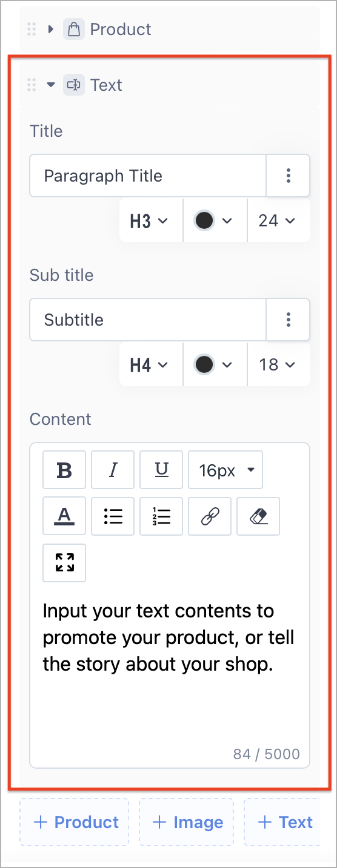The height and width of the screenshot is (868, 337).
Task: Collapse the Text section
Action: click(x=51, y=85)
